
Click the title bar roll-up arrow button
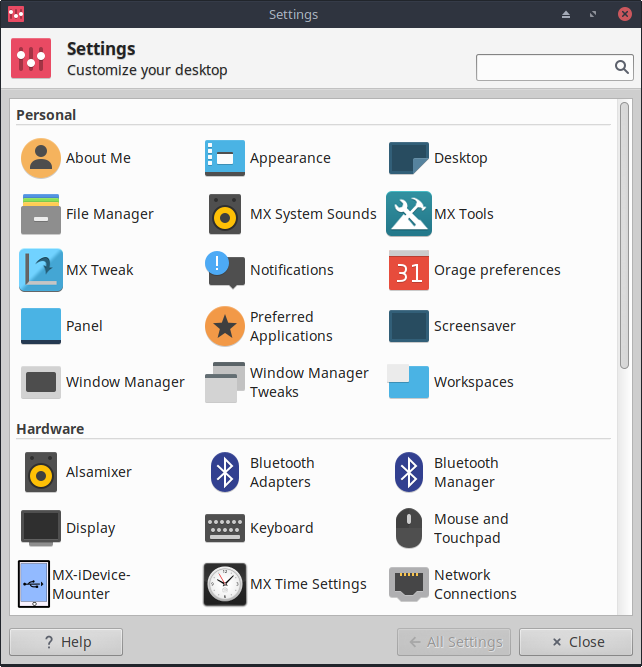[x=566, y=14]
